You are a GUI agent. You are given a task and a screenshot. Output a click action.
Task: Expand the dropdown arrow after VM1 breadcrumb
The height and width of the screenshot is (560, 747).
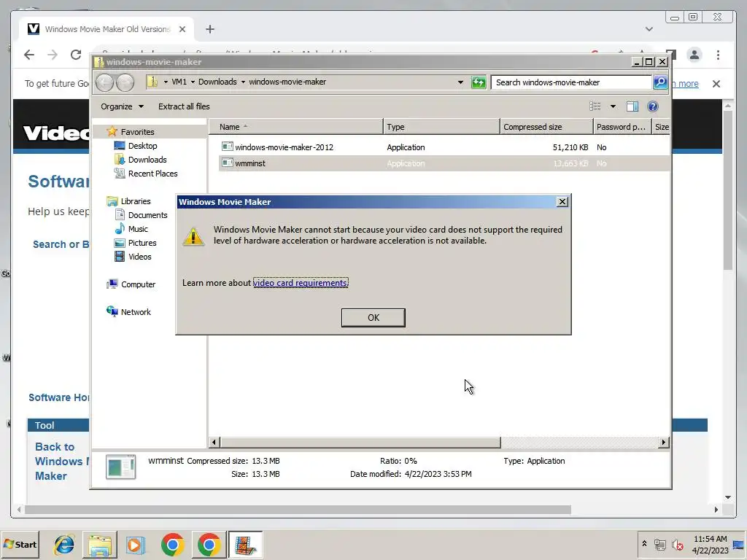click(193, 82)
